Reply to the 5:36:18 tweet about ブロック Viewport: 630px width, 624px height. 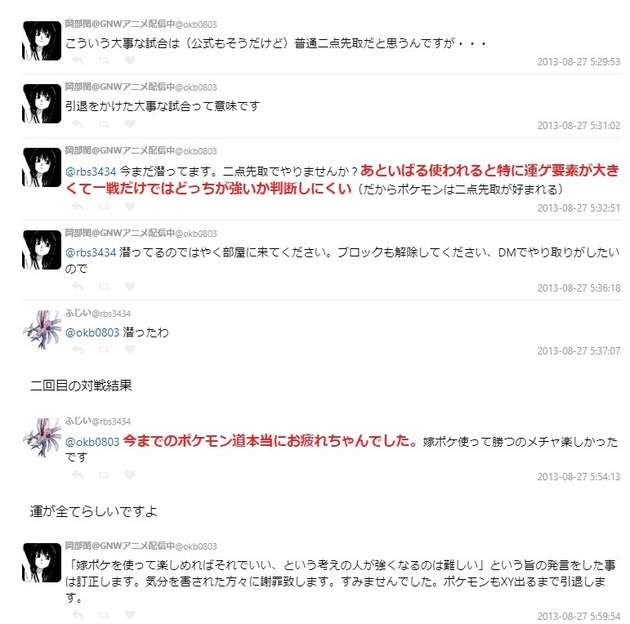78,286
